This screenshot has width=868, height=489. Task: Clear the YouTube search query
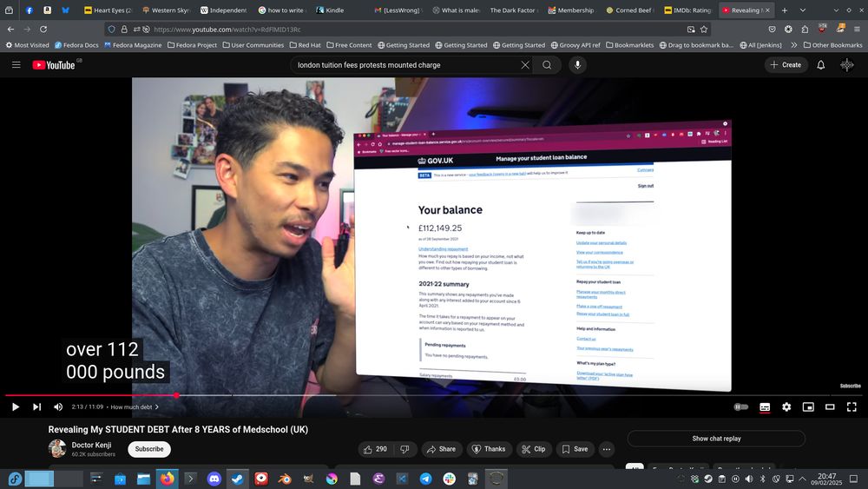click(525, 65)
